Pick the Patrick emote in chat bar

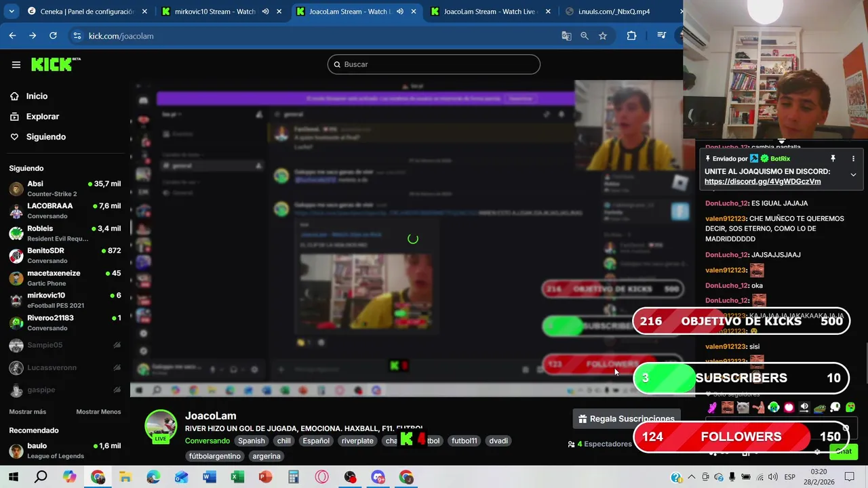click(x=758, y=407)
